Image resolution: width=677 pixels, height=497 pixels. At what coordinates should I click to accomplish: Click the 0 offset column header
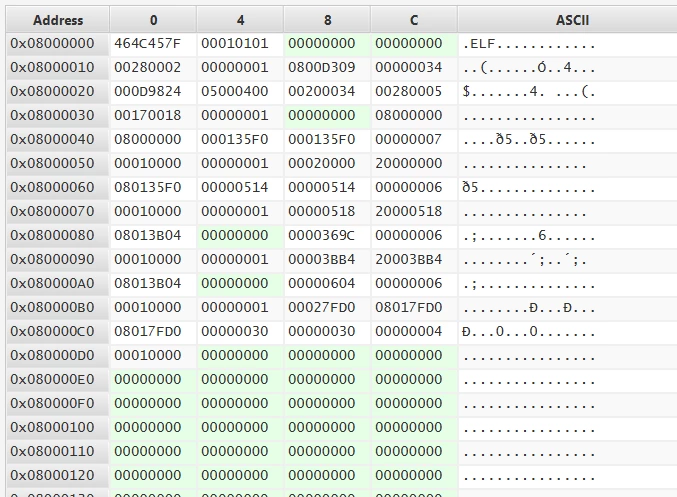(x=153, y=20)
